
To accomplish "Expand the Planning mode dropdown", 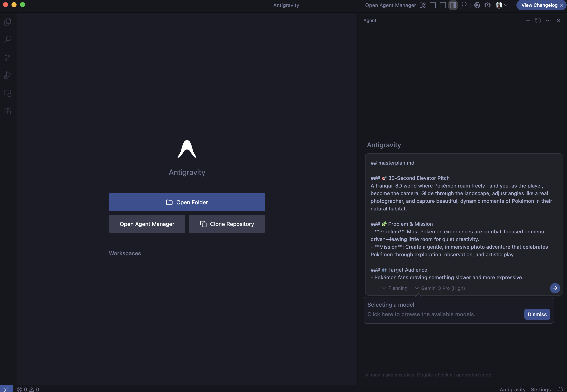I will tap(395, 288).
